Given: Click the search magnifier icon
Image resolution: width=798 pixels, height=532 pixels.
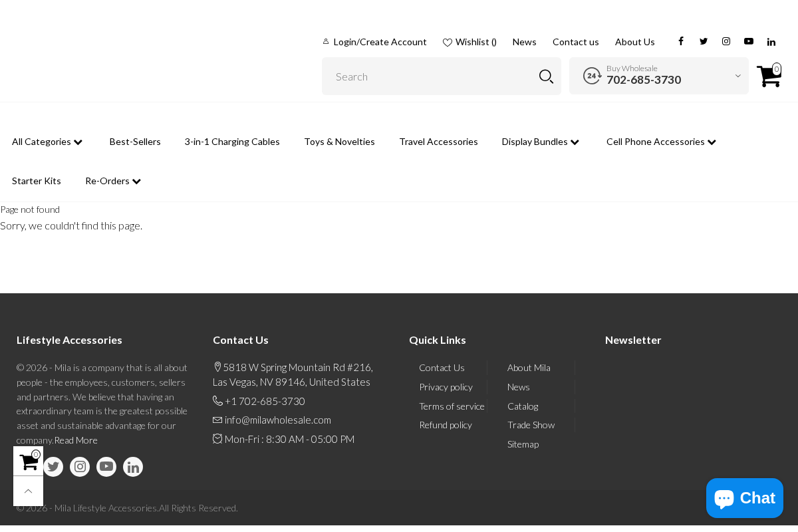Looking at the screenshot, I should [545, 76].
